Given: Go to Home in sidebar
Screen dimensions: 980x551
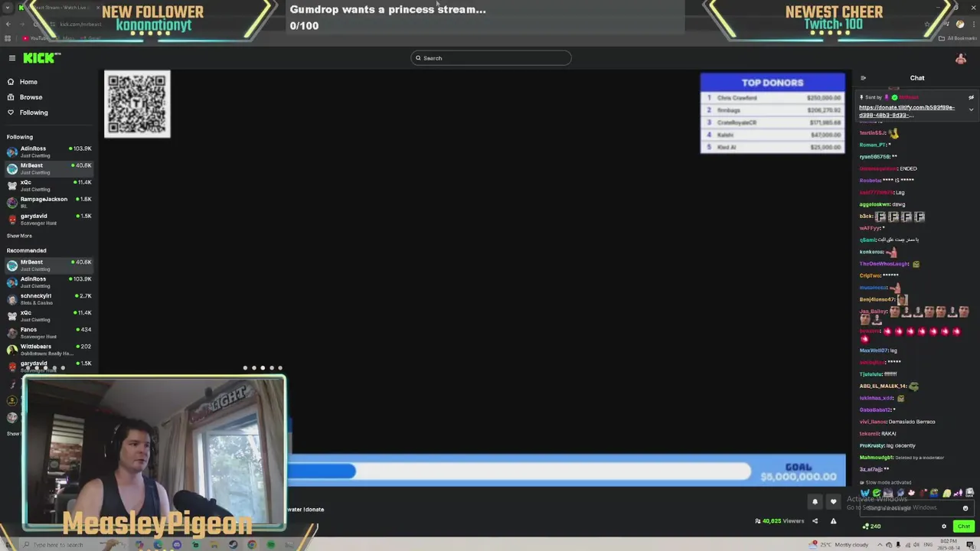Looking at the screenshot, I should [x=28, y=82].
